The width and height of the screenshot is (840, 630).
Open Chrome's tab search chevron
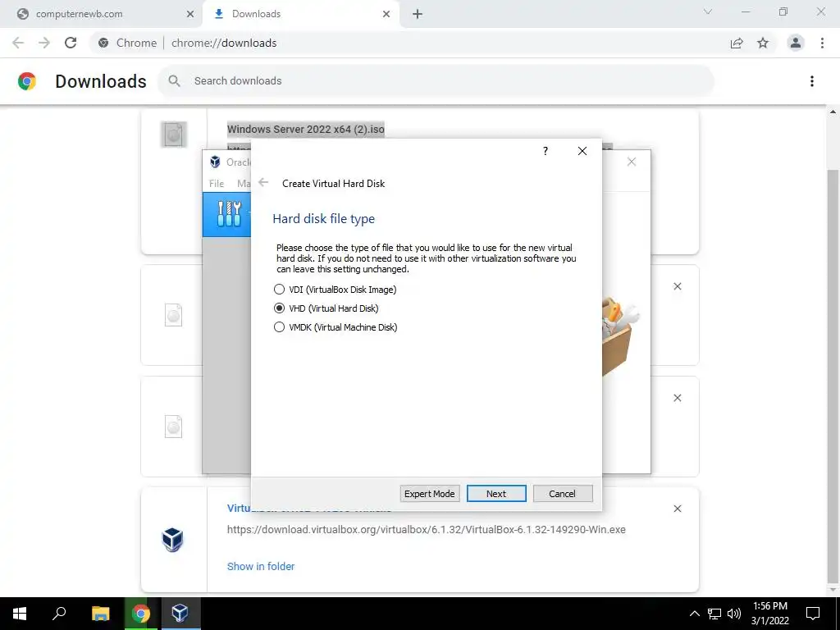tap(708, 11)
